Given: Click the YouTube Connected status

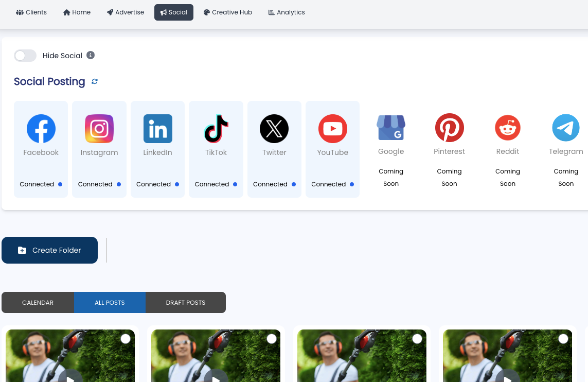Looking at the screenshot, I should [333, 184].
